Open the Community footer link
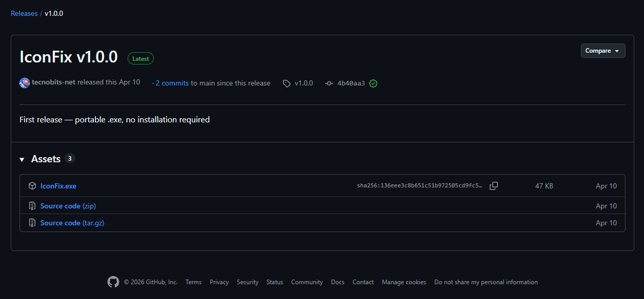The image size is (644, 299). [x=307, y=282]
